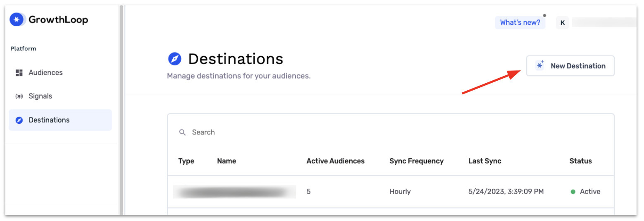Screen dimensions: 644x221
Task: Click the New Destination button
Action: [x=570, y=66]
